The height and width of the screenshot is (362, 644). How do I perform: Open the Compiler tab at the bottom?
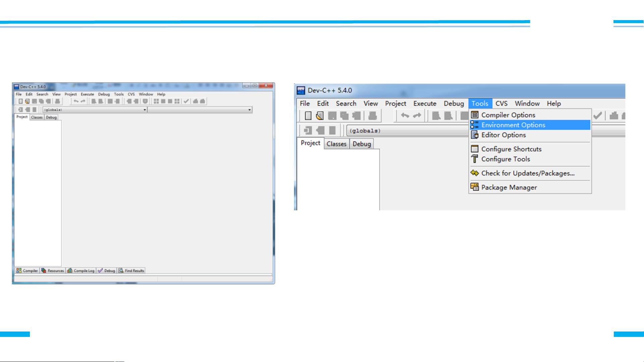[x=27, y=271]
